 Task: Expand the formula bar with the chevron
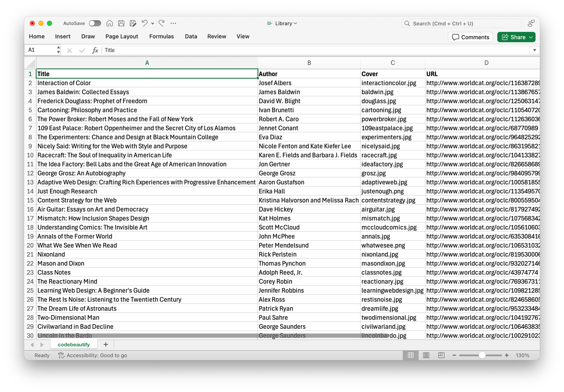(x=534, y=50)
